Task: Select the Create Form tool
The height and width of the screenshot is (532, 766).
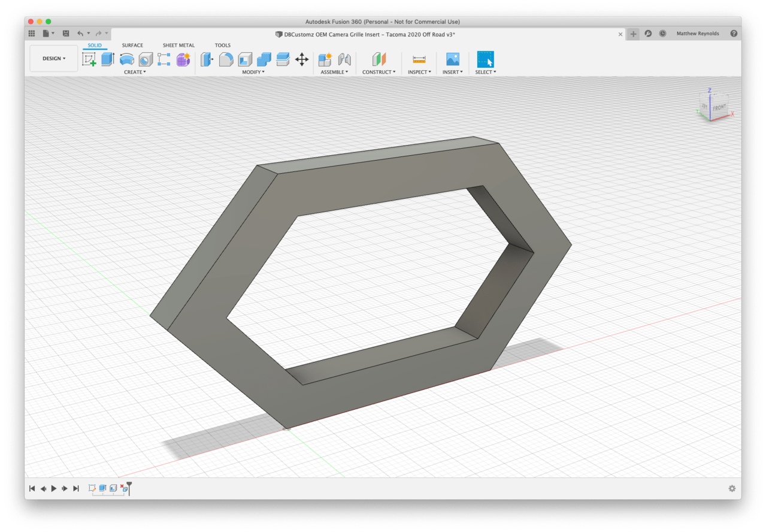Action: click(x=183, y=59)
